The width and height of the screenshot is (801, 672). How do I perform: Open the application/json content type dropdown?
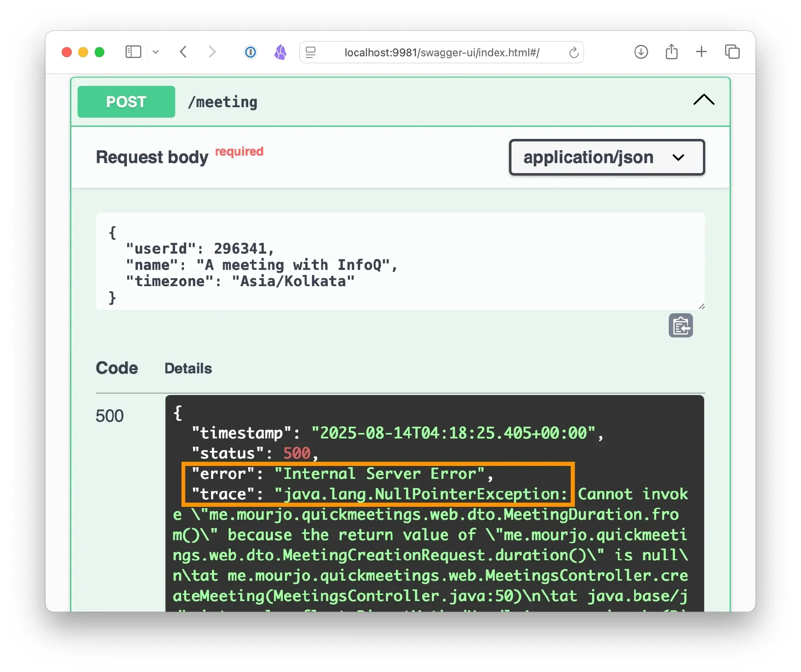click(x=606, y=157)
